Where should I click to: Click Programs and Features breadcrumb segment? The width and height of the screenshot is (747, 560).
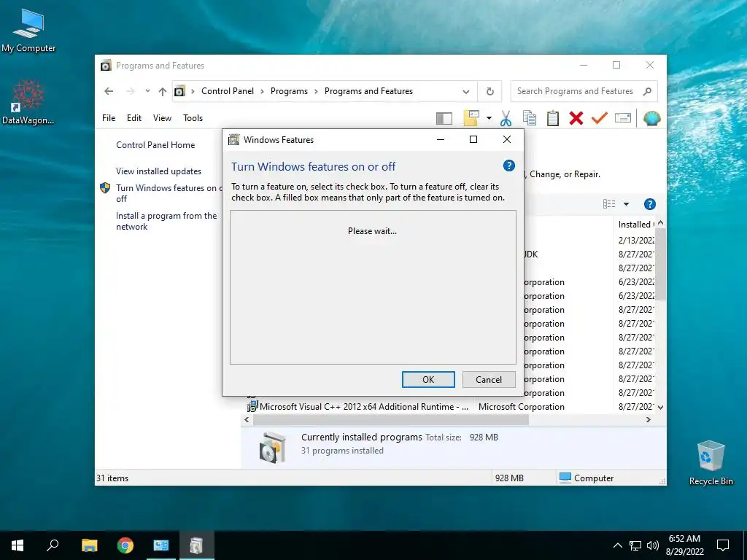pyautogui.click(x=368, y=91)
